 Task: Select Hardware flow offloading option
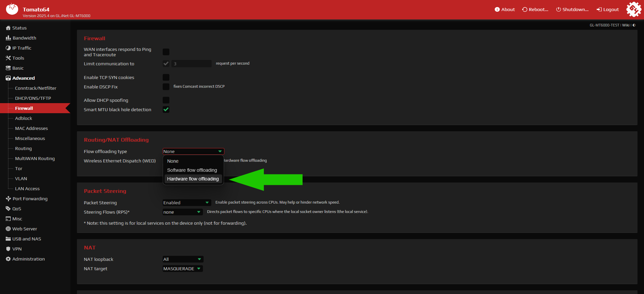pos(193,179)
